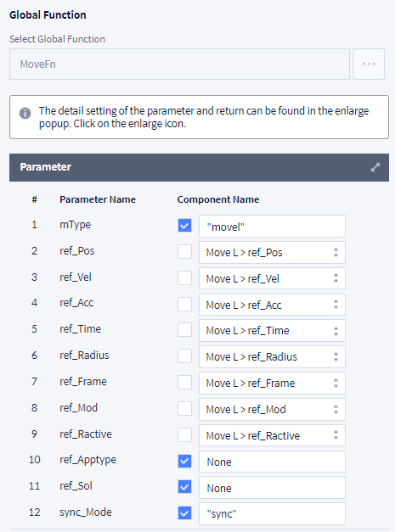Viewport: 395px width, 532px height.
Task: Check the ref_Radius checkbox
Action: [185, 356]
